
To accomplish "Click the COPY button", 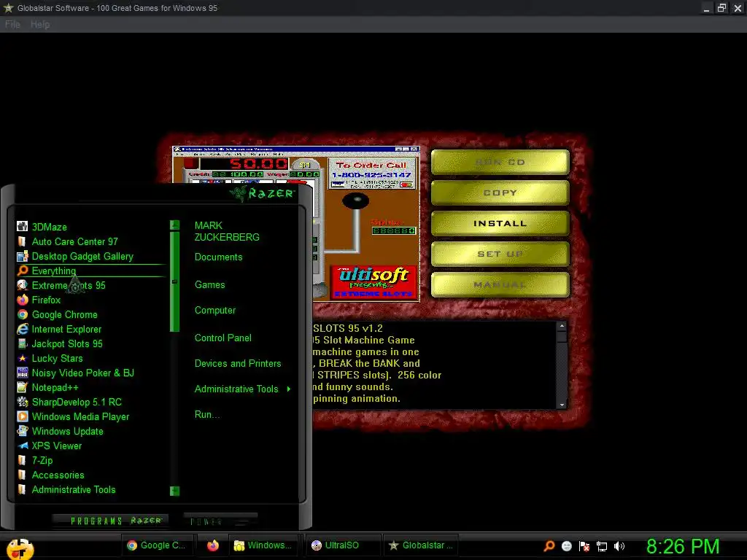I will pyautogui.click(x=500, y=192).
